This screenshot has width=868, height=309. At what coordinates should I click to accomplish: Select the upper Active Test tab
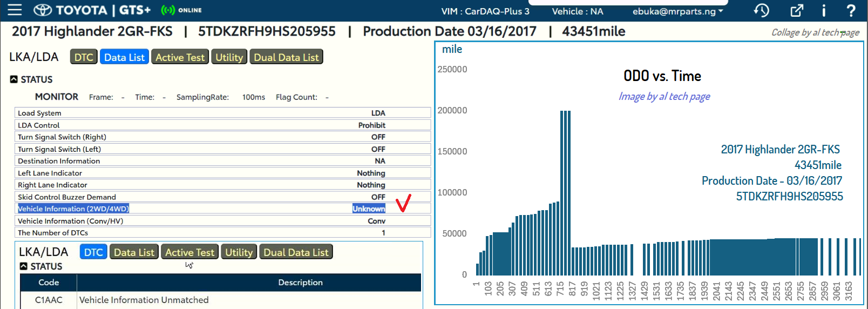click(180, 57)
